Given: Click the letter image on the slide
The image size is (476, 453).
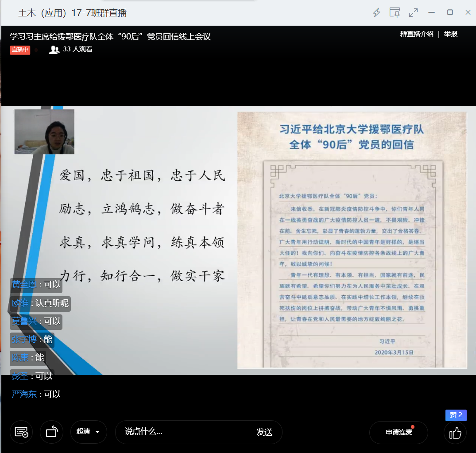Looking at the screenshot, I should [x=352, y=240].
